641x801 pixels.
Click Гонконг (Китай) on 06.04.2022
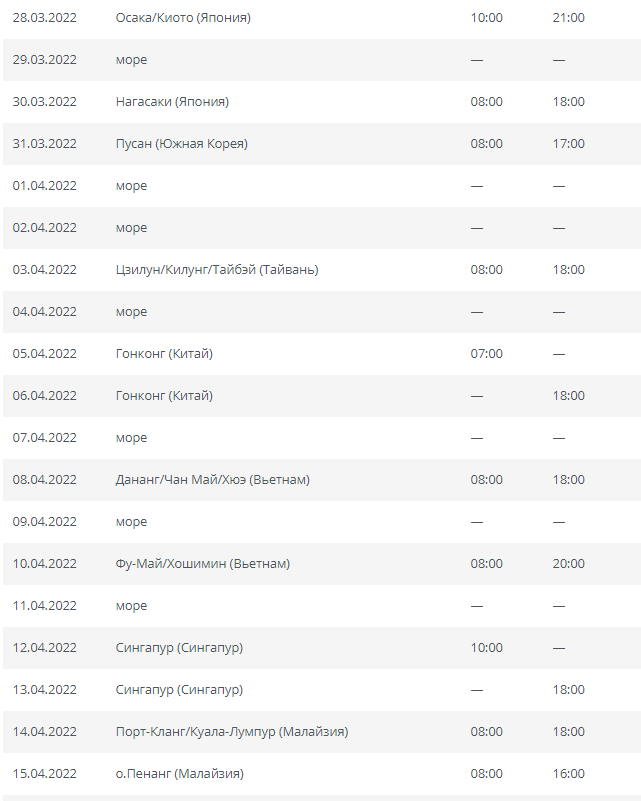[x=164, y=395]
